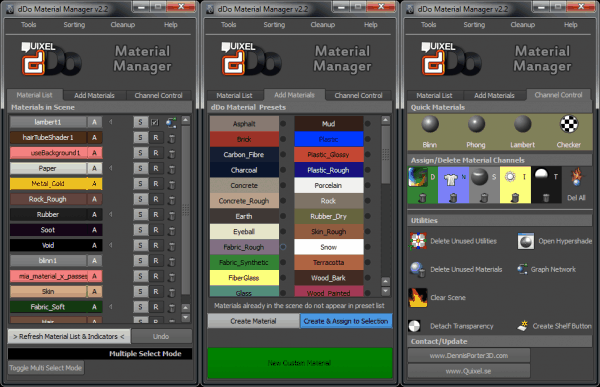Screen dimensions: 600x387
Task: Open the www.DennisPorter3D.com link
Action: [469, 356]
